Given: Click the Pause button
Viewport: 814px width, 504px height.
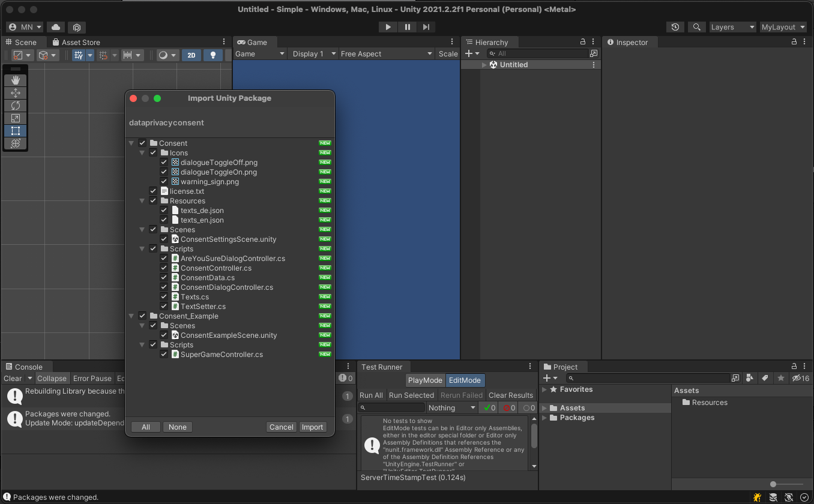Looking at the screenshot, I should pyautogui.click(x=408, y=27).
